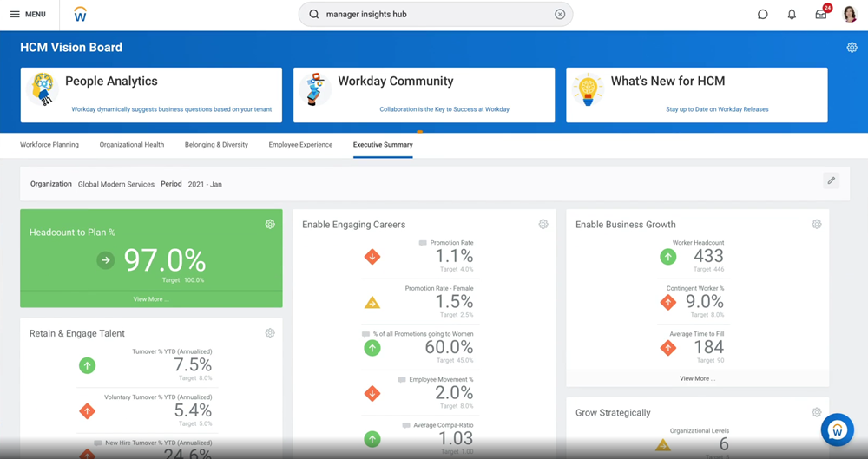Click the 184 average time to fill value
The image size is (868, 459).
708,347
